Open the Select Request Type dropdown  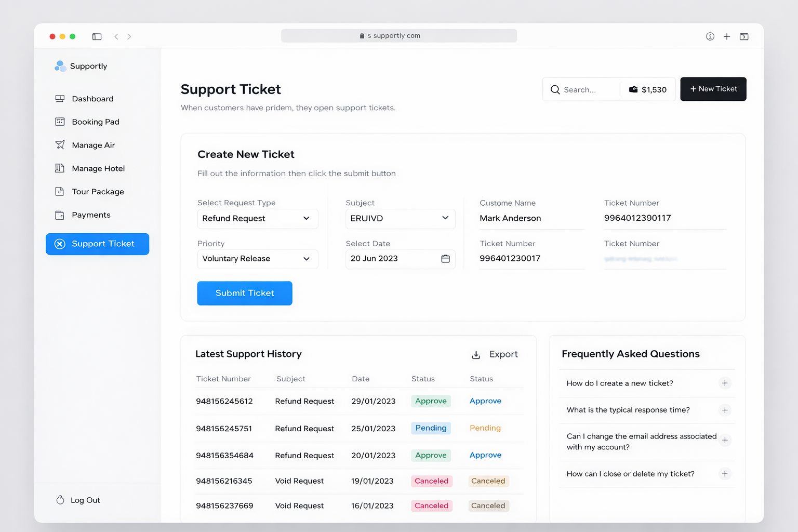coord(257,219)
